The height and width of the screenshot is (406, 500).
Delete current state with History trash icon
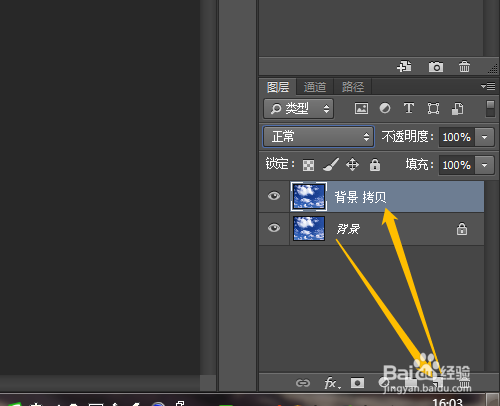coord(464,67)
